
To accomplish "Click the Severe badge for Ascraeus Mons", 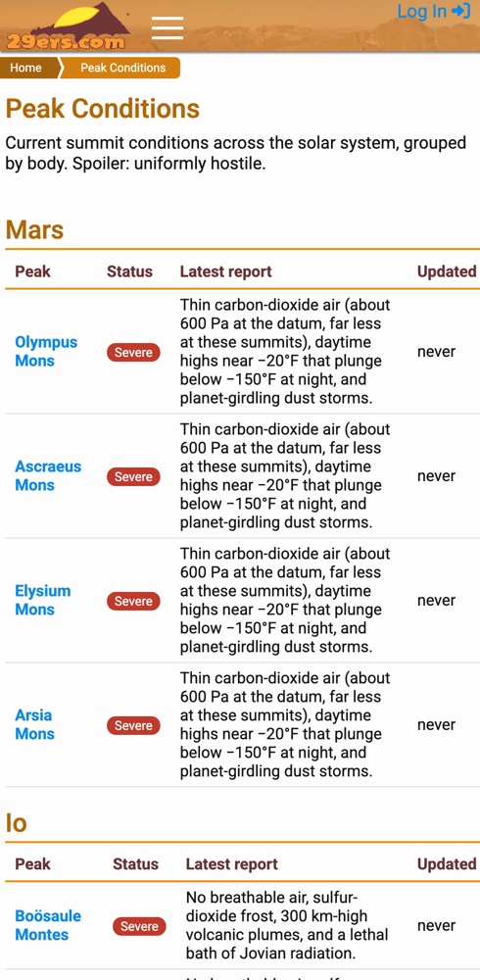I will tap(134, 477).
